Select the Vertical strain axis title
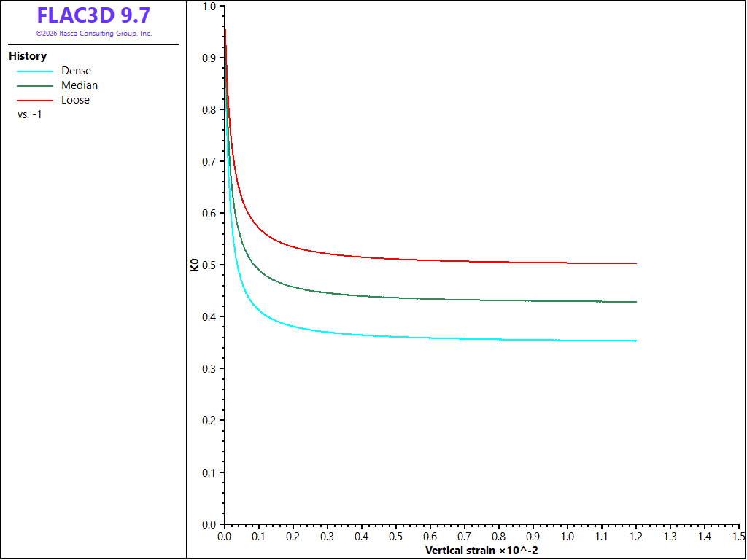Viewport: 747px width, 560px height. tap(481, 551)
